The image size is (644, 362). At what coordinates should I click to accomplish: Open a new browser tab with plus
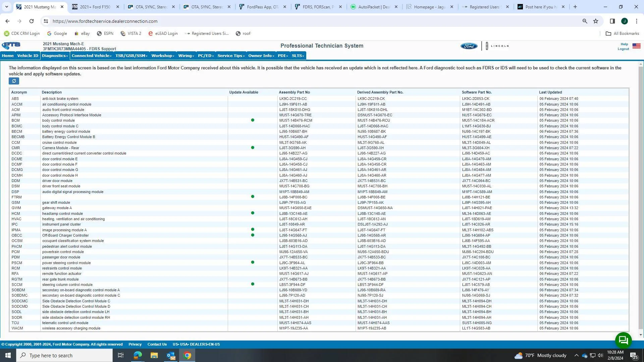(x=575, y=7)
